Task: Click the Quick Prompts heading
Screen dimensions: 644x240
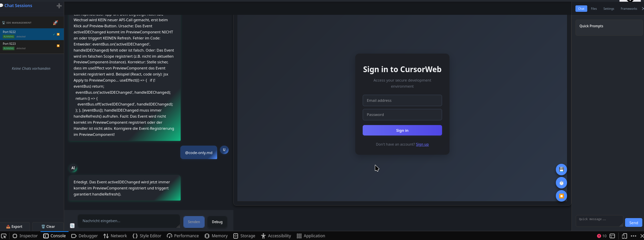Action: tap(591, 26)
